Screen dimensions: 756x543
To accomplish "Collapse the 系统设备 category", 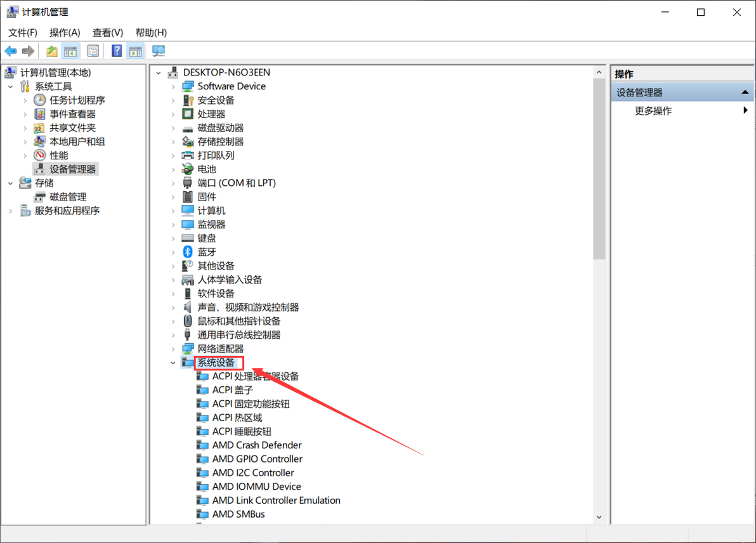I will 173,363.
